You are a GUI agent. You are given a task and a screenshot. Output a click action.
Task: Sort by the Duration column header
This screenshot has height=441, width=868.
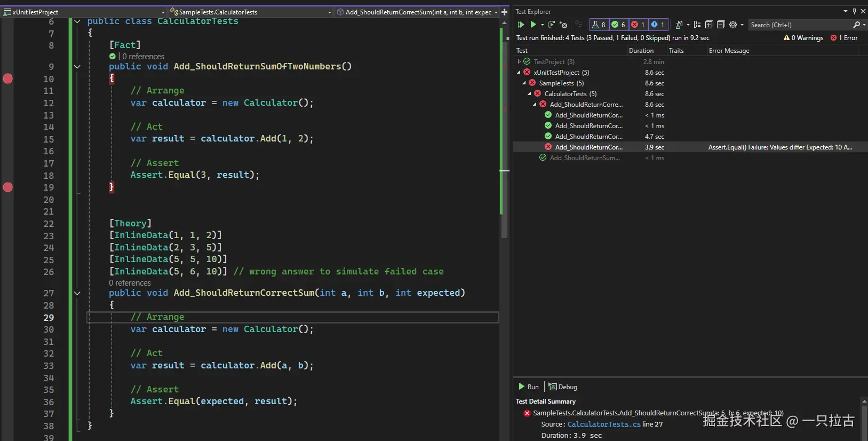[x=647, y=51]
